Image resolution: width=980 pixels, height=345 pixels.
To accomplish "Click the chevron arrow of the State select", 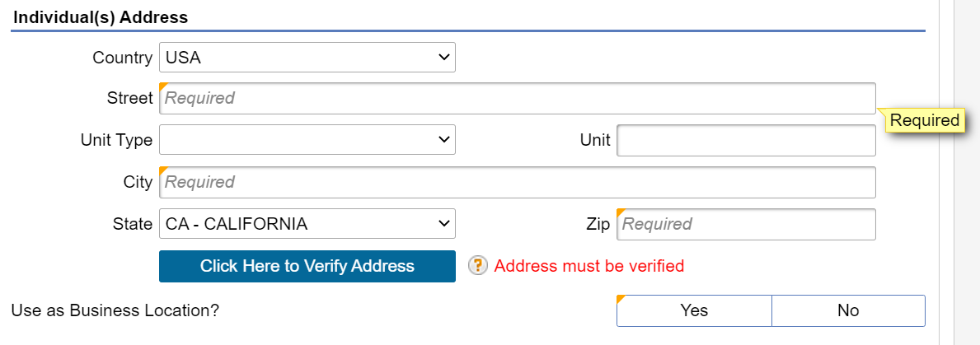I will click(x=443, y=223).
